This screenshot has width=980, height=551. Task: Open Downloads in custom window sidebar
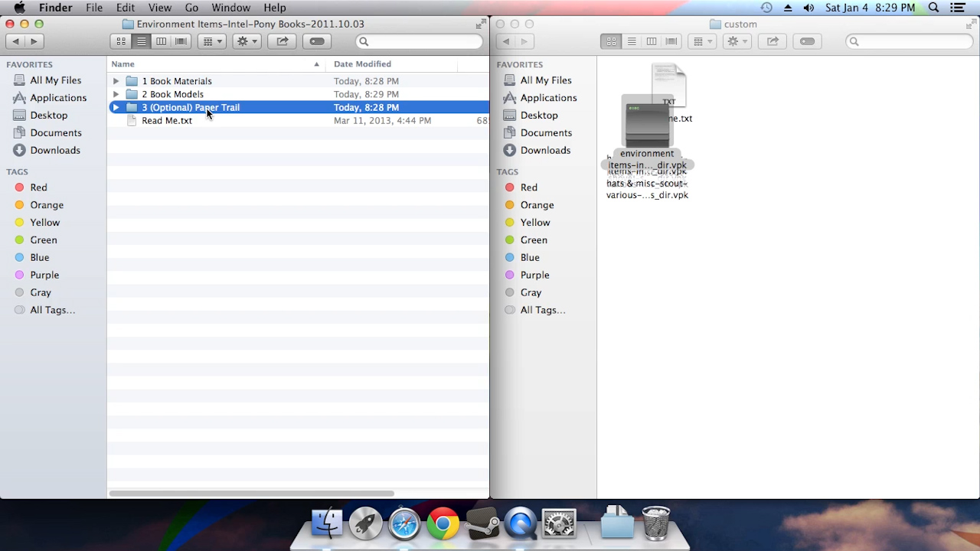(545, 151)
